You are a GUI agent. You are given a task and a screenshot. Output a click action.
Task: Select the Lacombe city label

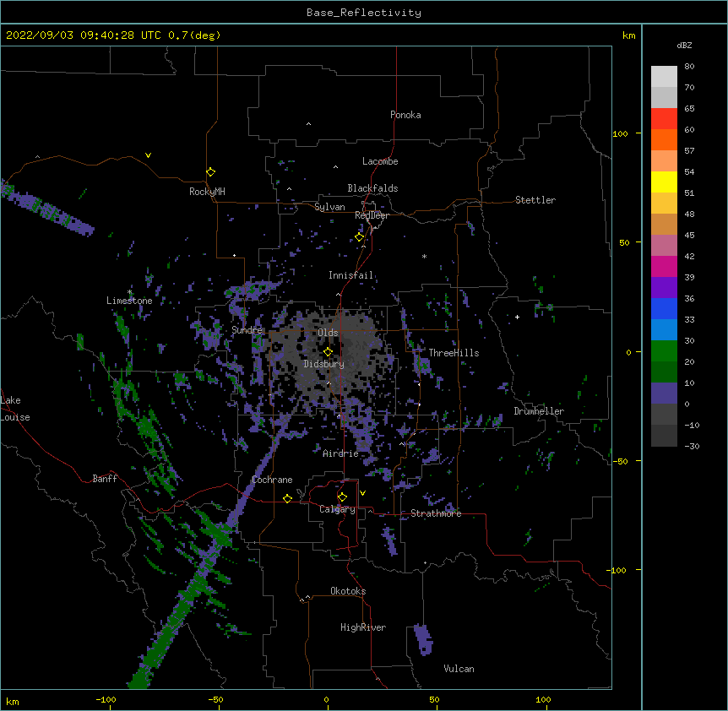tap(380, 161)
